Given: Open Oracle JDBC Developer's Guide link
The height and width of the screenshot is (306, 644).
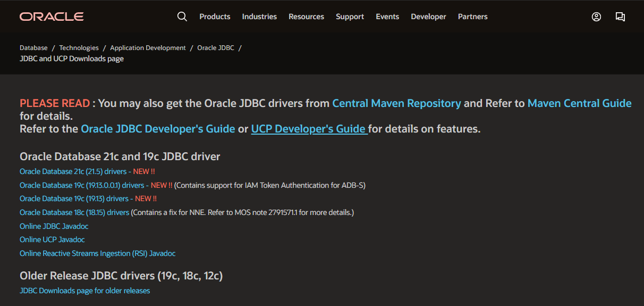Looking at the screenshot, I should (x=158, y=129).
